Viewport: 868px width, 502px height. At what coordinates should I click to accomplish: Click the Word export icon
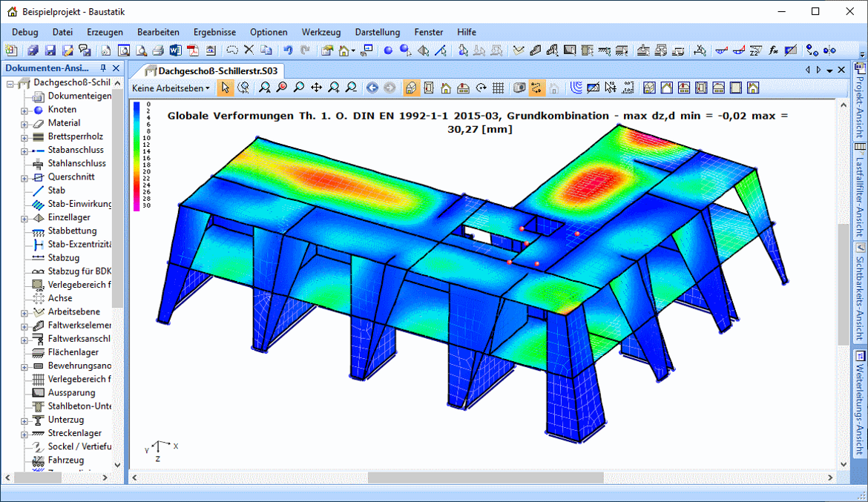tap(176, 50)
